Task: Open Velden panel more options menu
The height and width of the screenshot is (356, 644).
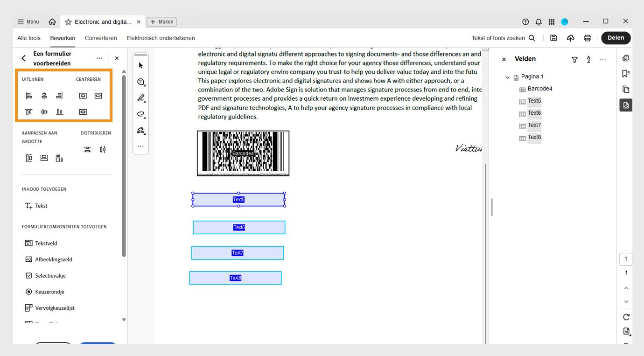Action: click(x=603, y=59)
